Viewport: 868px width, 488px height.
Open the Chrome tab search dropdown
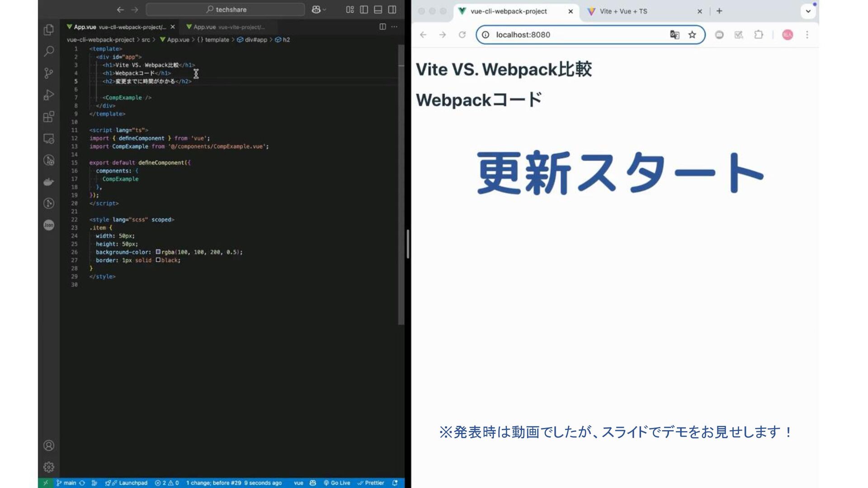click(x=808, y=11)
